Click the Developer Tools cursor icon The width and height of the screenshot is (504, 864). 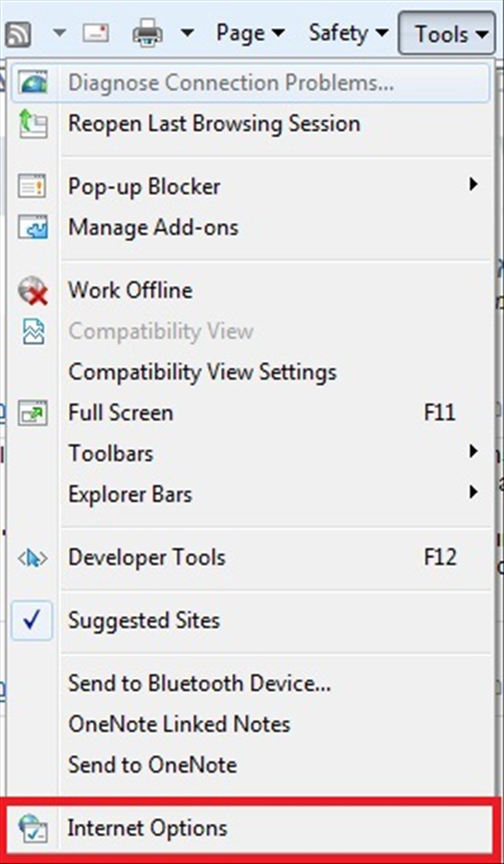(x=33, y=558)
